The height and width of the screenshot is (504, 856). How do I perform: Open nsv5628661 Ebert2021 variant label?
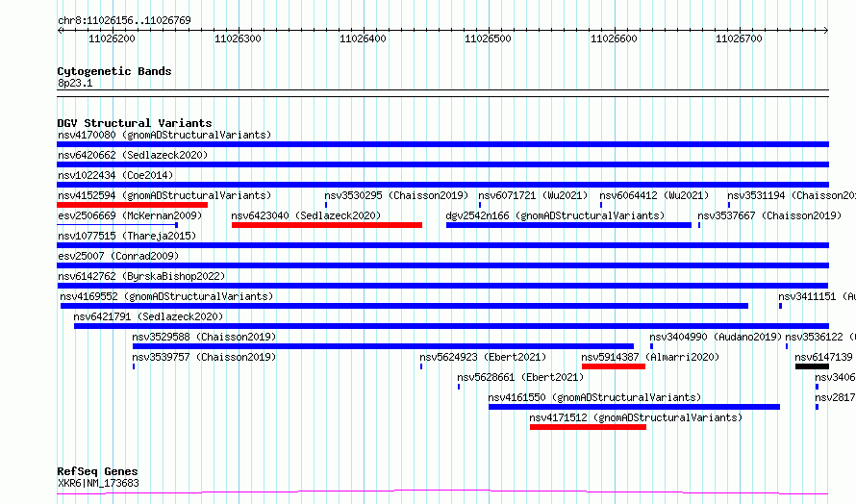tap(520, 377)
